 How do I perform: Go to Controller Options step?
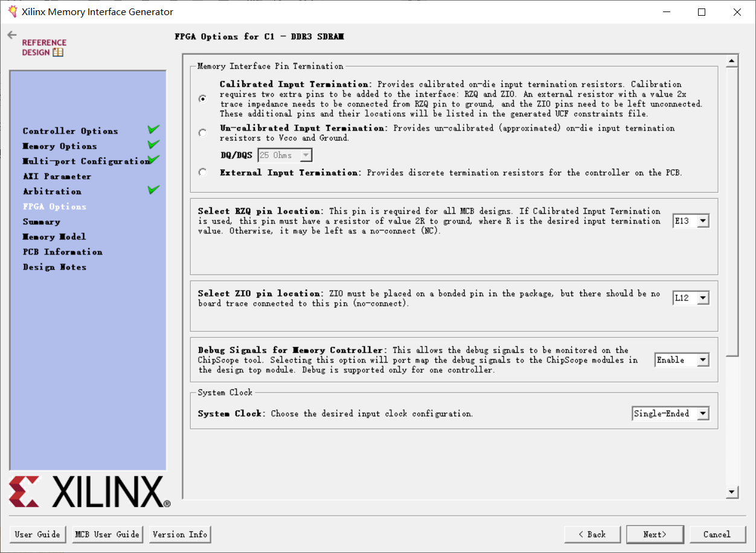click(x=71, y=131)
